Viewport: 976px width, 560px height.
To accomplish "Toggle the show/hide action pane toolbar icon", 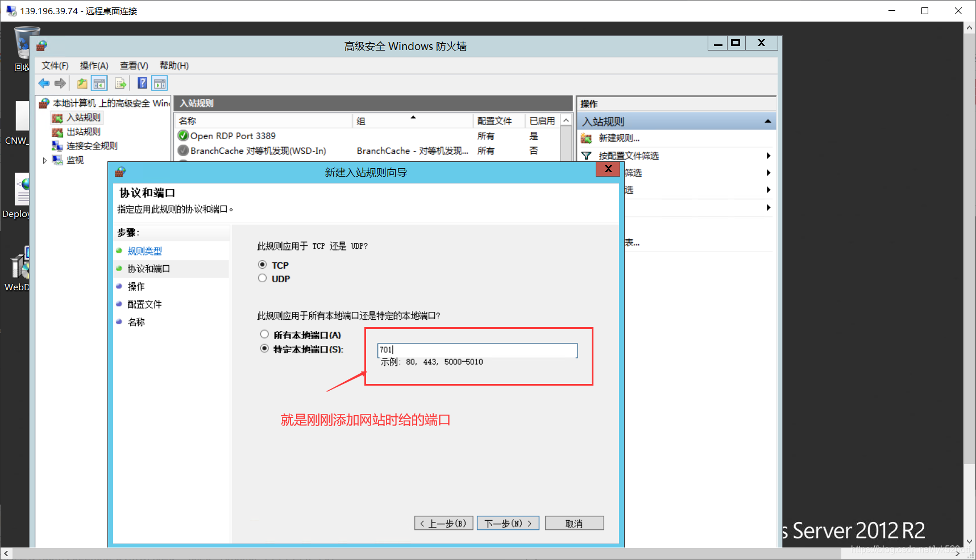I will point(160,83).
